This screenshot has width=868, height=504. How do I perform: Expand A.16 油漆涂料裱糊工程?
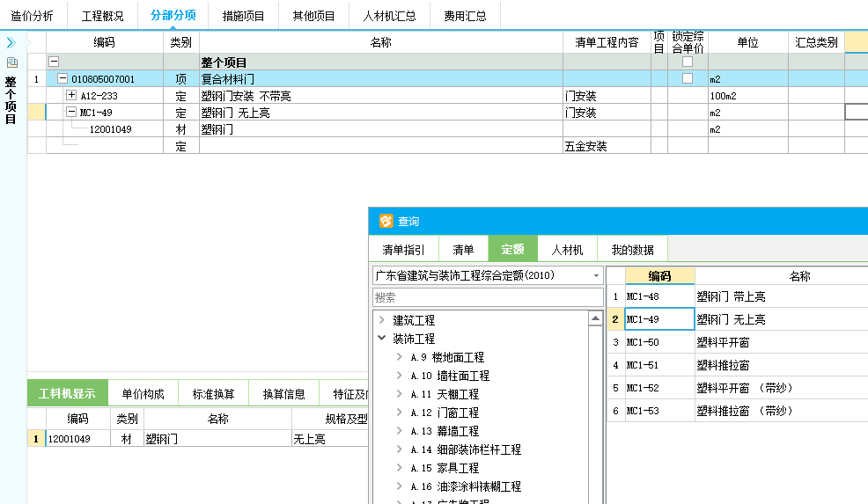399,486
